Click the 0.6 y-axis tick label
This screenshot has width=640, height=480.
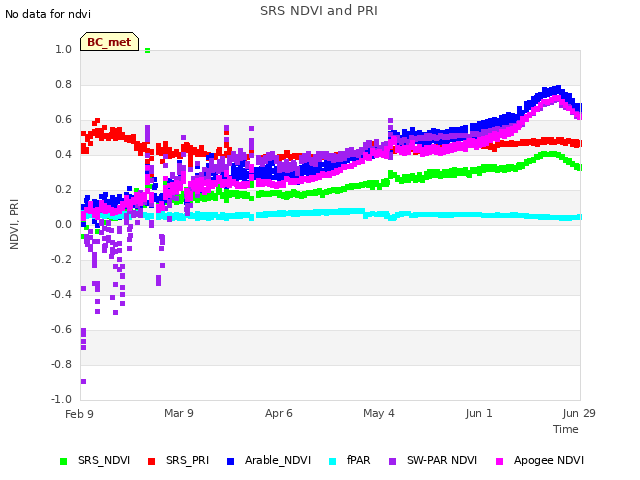[x=63, y=120]
